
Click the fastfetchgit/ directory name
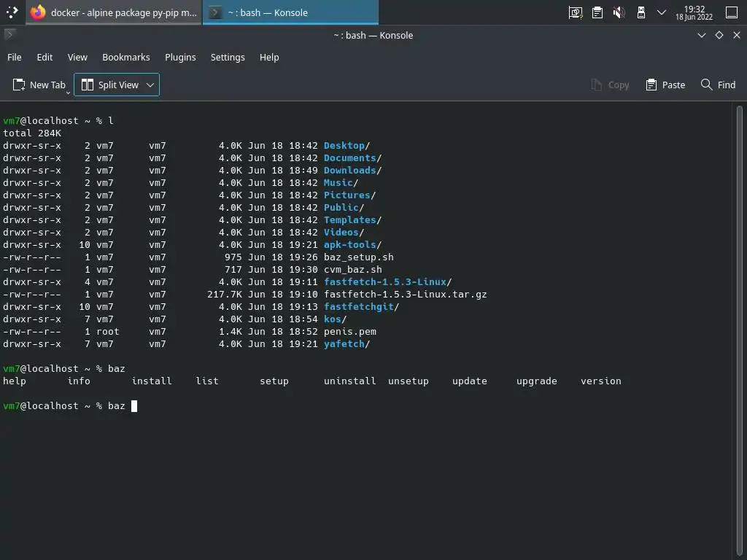click(x=362, y=307)
